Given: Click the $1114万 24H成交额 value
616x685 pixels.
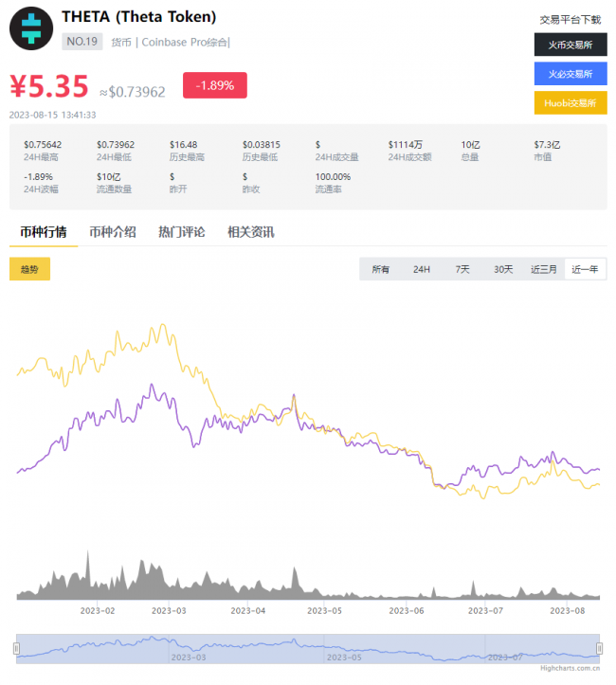Looking at the screenshot, I should [x=406, y=145].
